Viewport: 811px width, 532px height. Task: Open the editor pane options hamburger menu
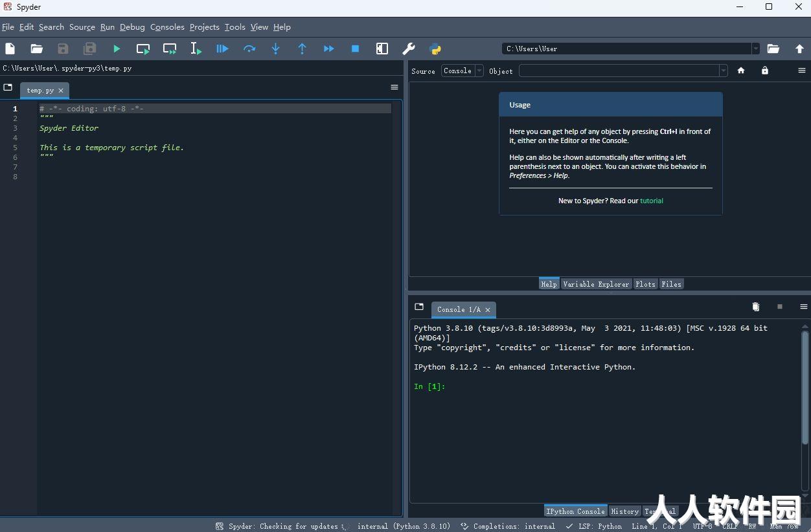[394, 87]
